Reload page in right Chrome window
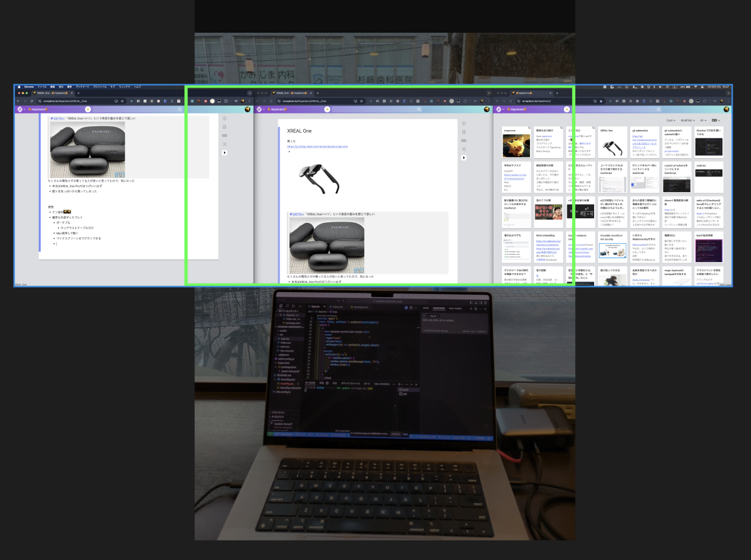The image size is (751, 560). click(510, 101)
